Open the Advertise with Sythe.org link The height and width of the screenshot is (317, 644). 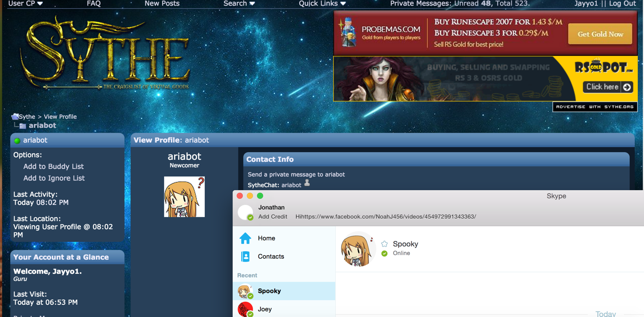click(595, 107)
